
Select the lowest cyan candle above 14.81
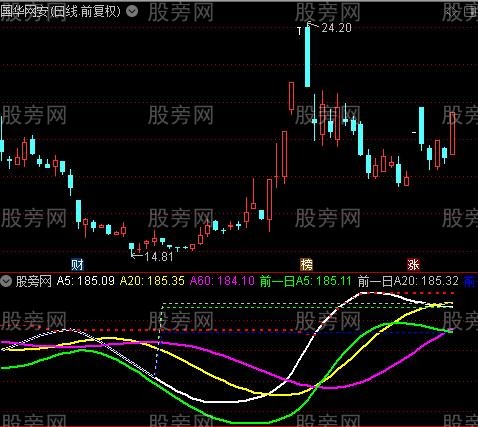pyautogui.click(x=132, y=247)
